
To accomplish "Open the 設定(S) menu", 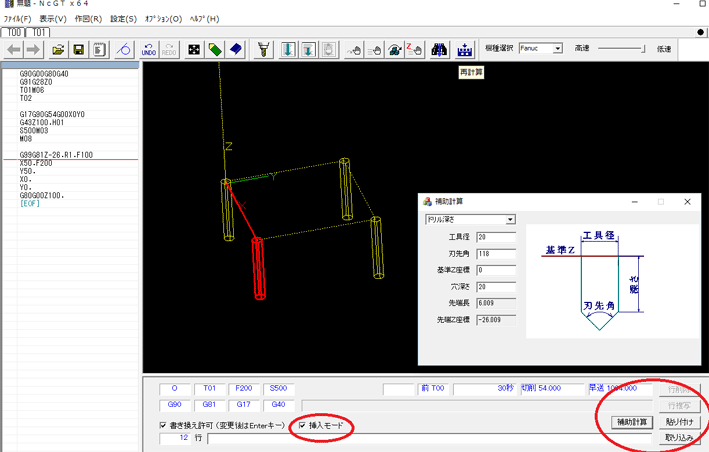I will (123, 19).
